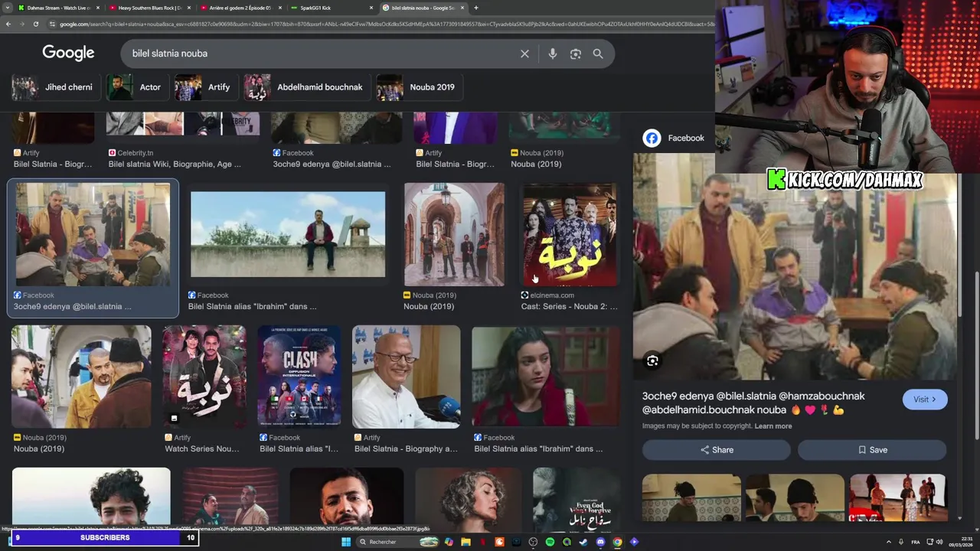Image resolution: width=980 pixels, height=551 pixels.
Task: Click the 'Celebrity.tn' source label
Action: tap(135, 153)
